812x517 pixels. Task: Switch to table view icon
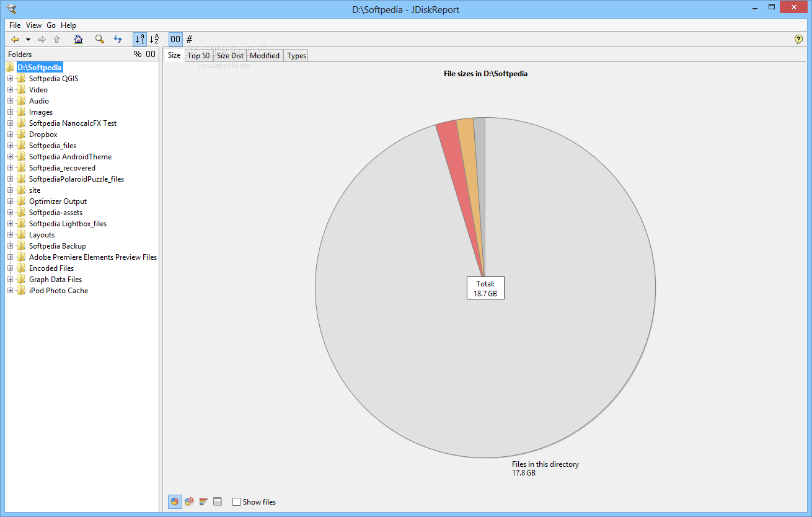coord(218,502)
